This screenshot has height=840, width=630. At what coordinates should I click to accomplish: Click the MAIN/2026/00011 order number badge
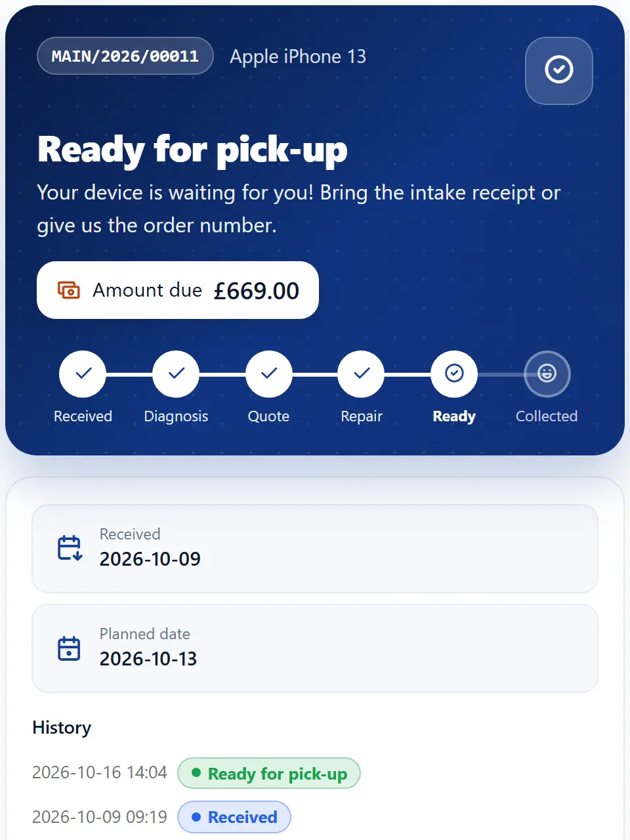125,56
